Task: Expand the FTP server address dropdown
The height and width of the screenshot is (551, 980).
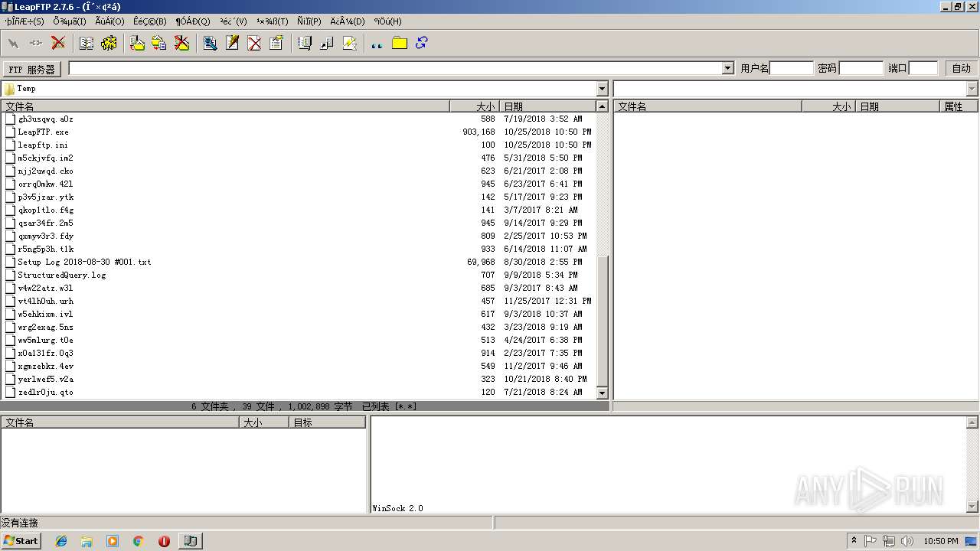Action: [727, 68]
